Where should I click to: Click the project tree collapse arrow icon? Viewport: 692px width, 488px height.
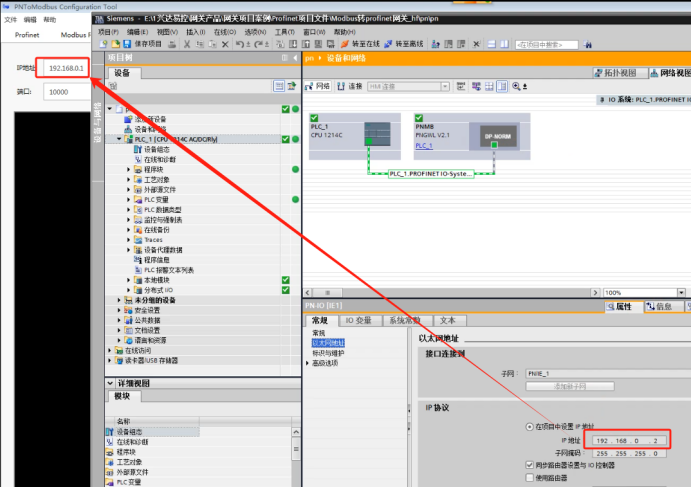pyautogui.click(x=295, y=58)
